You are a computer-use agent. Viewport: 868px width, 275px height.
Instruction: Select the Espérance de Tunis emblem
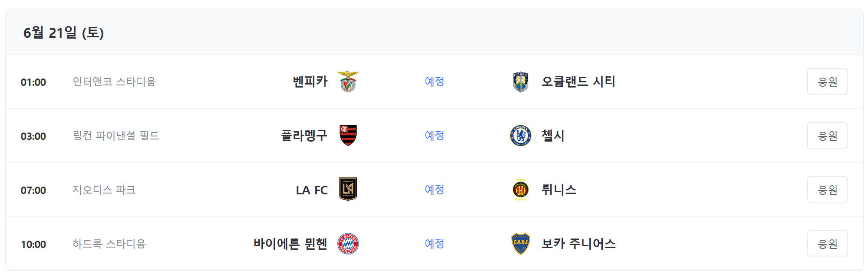point(520,190)
